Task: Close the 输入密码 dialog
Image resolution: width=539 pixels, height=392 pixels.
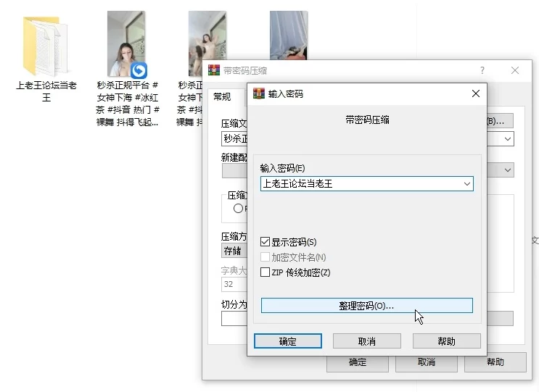Action: pyautogui.click(x=476, y=93)
